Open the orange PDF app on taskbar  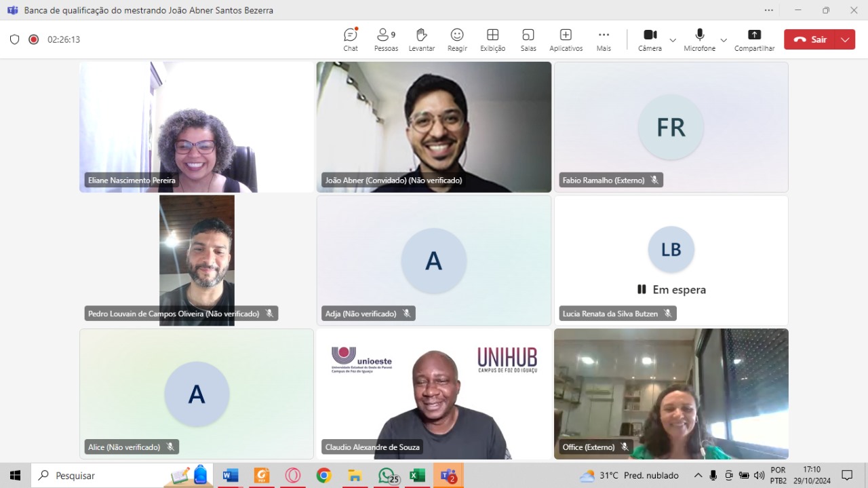(x=262, y=475)
